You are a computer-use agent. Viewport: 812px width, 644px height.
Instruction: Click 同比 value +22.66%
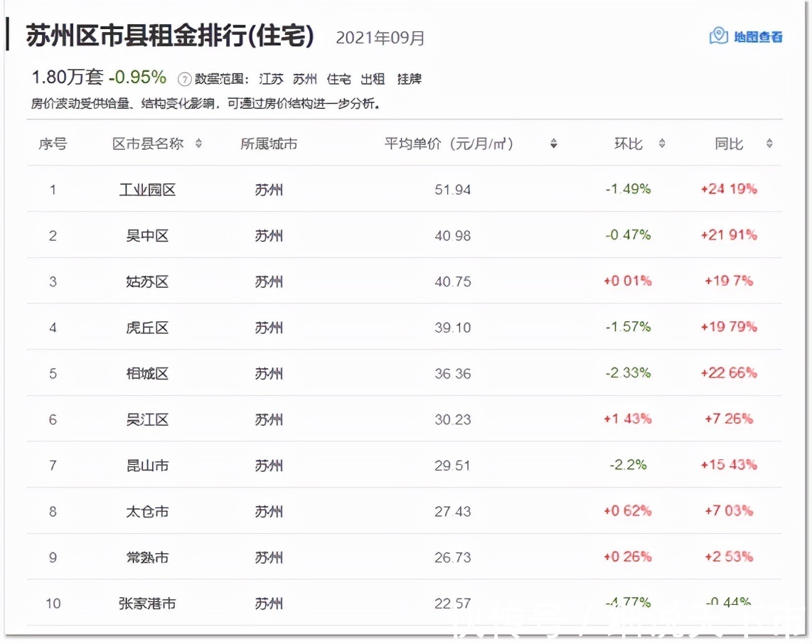point(729,372)
